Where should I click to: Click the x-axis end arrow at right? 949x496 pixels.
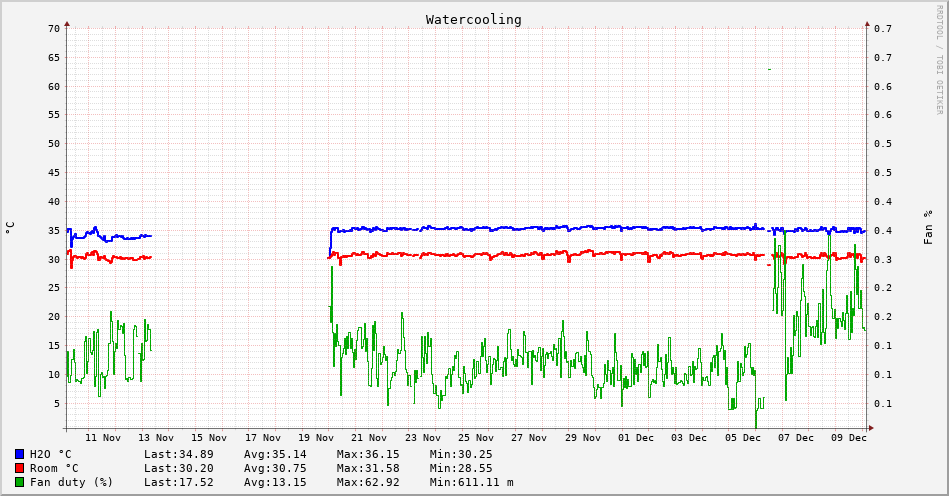[870, 428]
